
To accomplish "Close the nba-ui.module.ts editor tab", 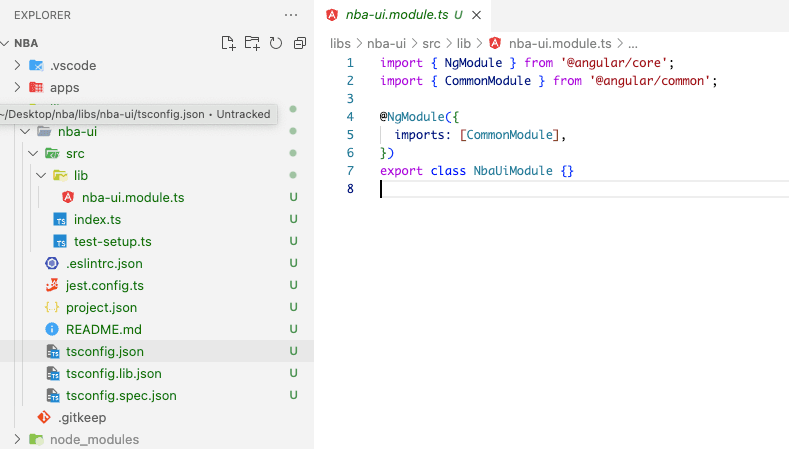I will (477, 15).
